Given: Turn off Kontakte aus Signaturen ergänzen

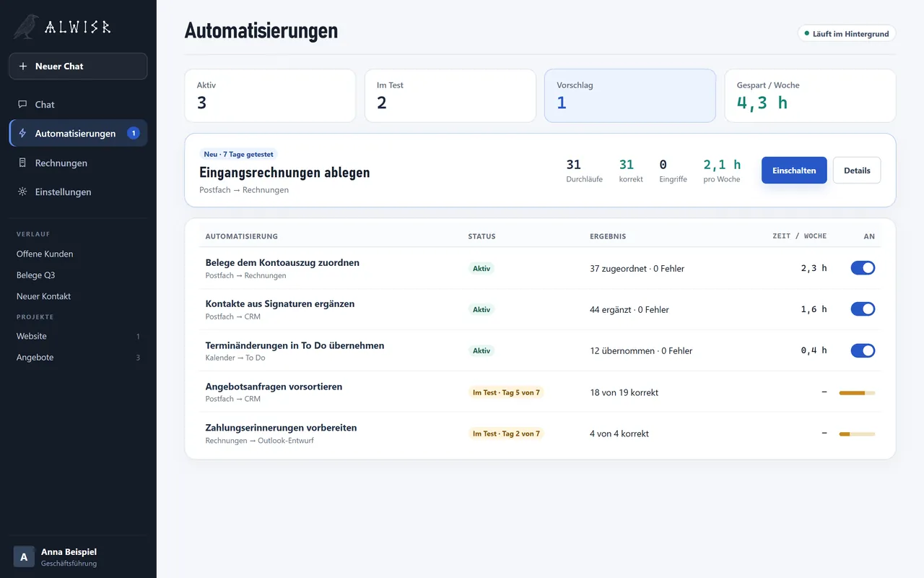Looking at the screenshot, I should pos(863,309).
